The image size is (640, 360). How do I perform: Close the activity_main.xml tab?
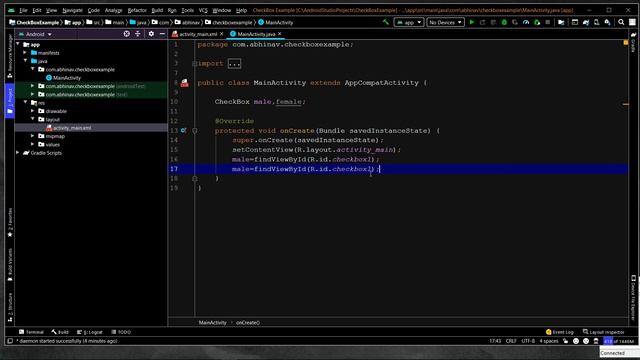pyautogui.click(x=222, y=34)
